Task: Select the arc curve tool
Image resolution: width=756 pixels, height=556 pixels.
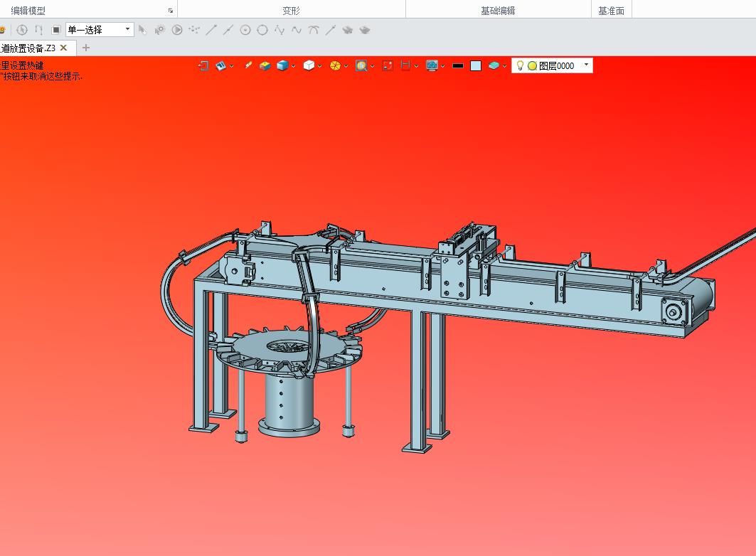Action: (x=314, y=30)
